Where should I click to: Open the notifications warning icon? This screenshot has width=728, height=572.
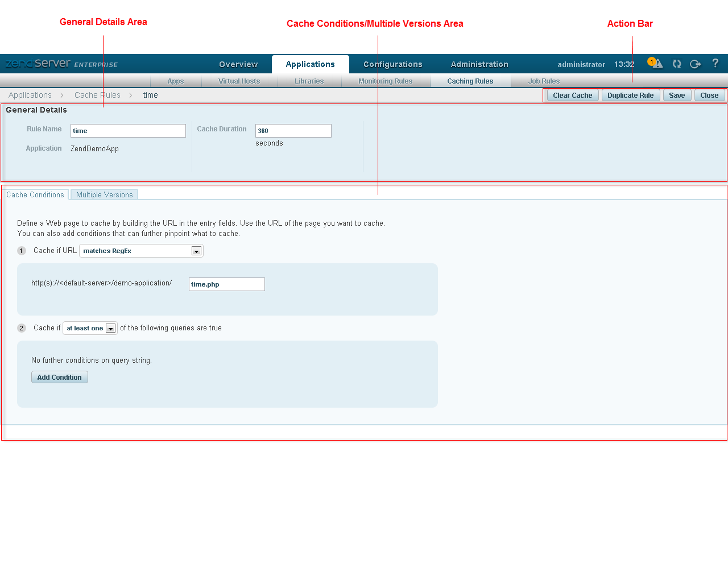(656, 64)
